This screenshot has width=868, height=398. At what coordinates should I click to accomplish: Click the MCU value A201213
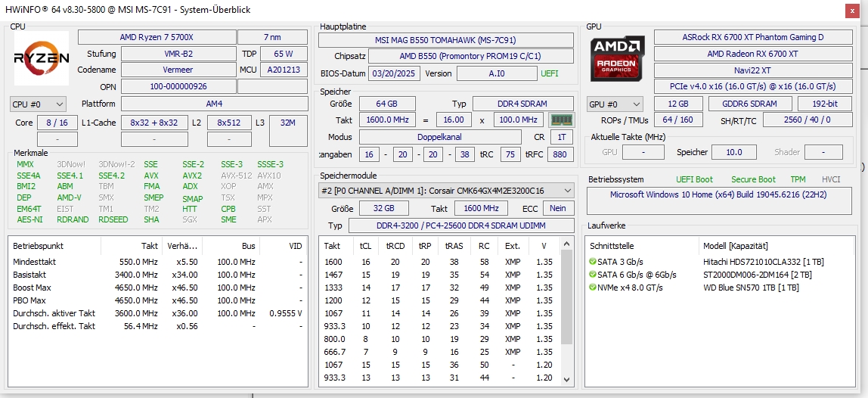click(284, 70)
